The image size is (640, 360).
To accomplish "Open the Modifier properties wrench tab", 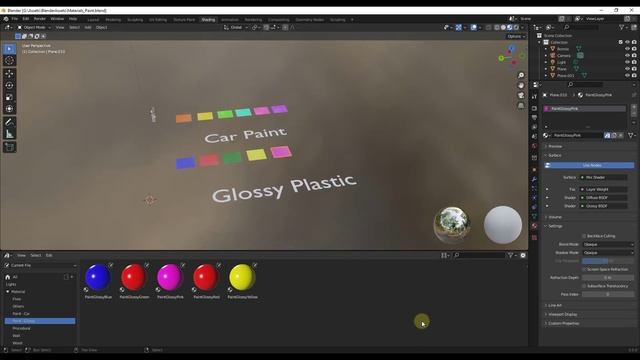I will tap(534, 179).
